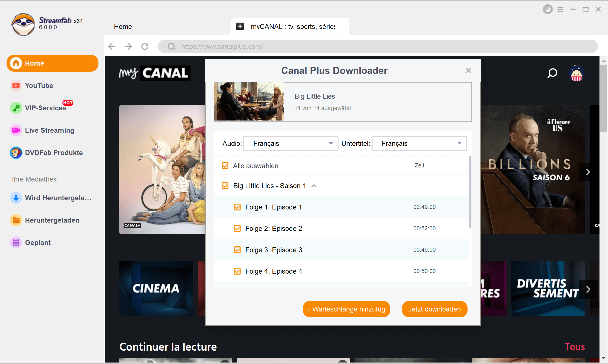
Task: Open DVDFab Produkte icon
Action: click(16, 153)
